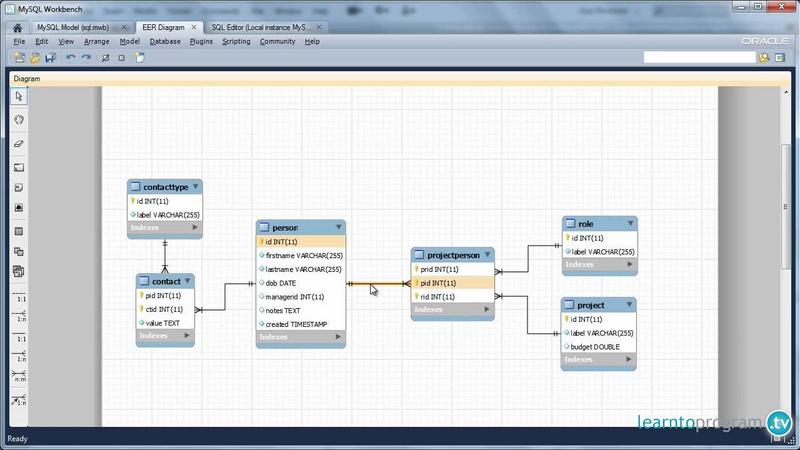
Task: Choose solid 1:1 identifying relationship tool
Action: click(x=19, y=337)
